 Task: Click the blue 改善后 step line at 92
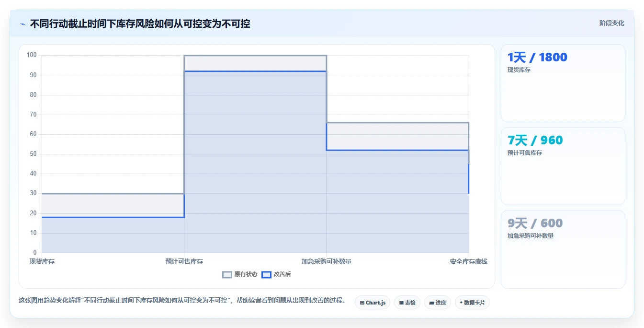click(255, 71)
